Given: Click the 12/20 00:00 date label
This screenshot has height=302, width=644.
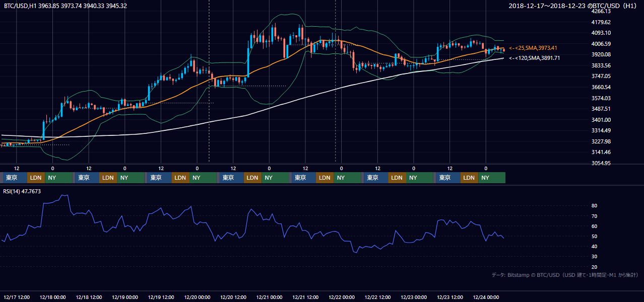Looking at the screenshot, I should click(x=197, y=297).
